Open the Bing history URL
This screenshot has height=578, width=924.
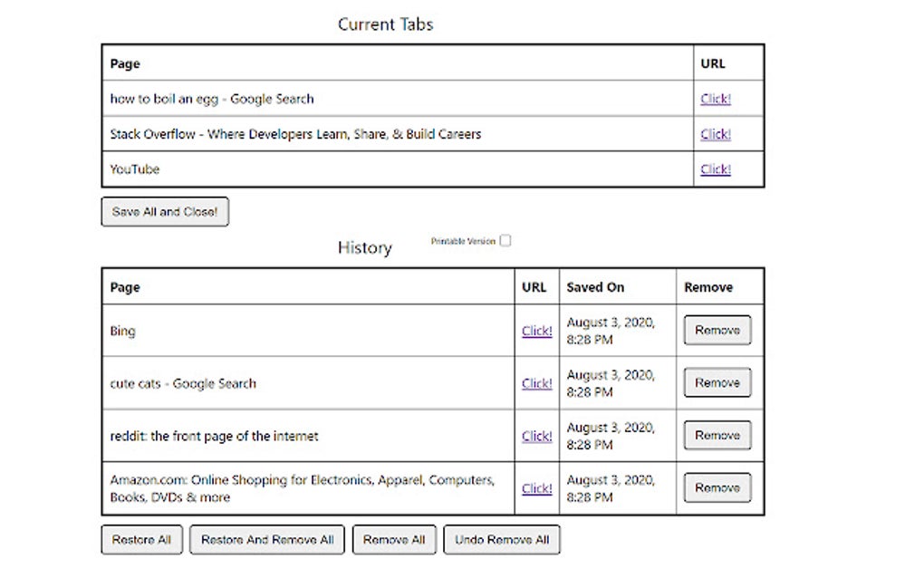[536, 331]
